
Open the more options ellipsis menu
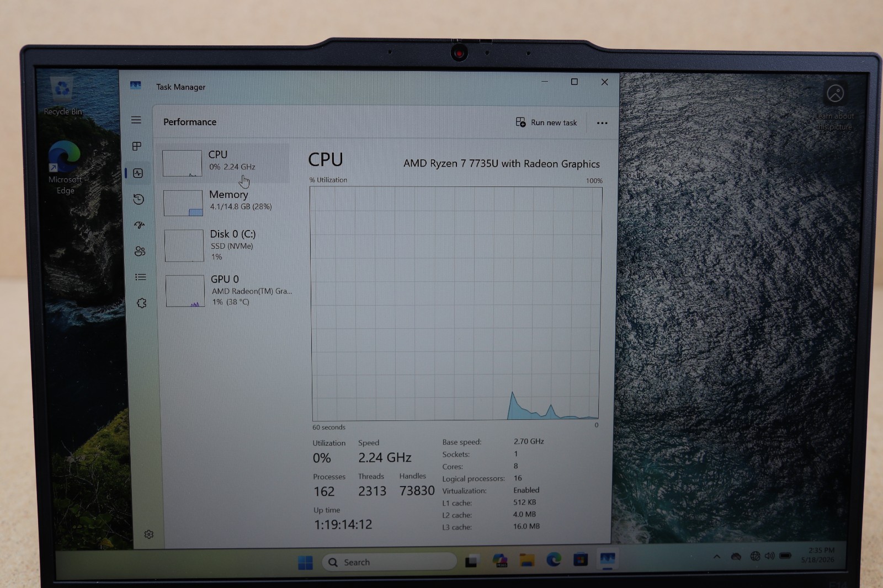pyautogui.click(x=602, y=123)
